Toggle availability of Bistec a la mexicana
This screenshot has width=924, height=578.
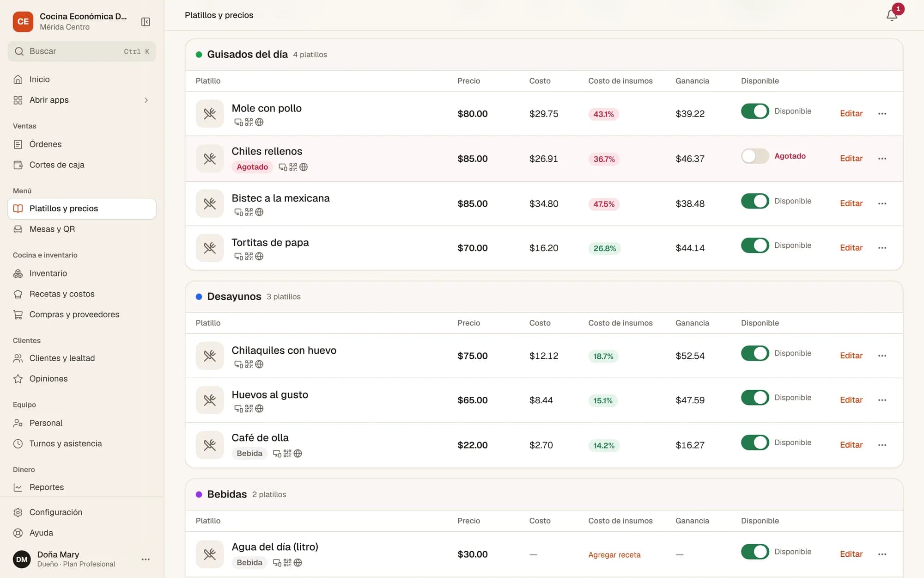click(755, 201)
